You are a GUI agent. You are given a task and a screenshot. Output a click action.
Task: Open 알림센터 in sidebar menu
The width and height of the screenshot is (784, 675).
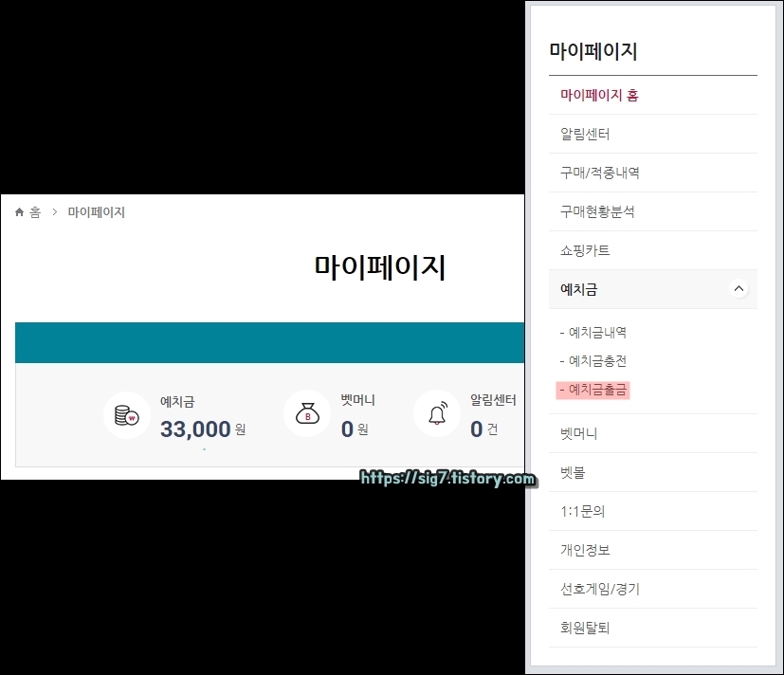(x=653, y=134)
